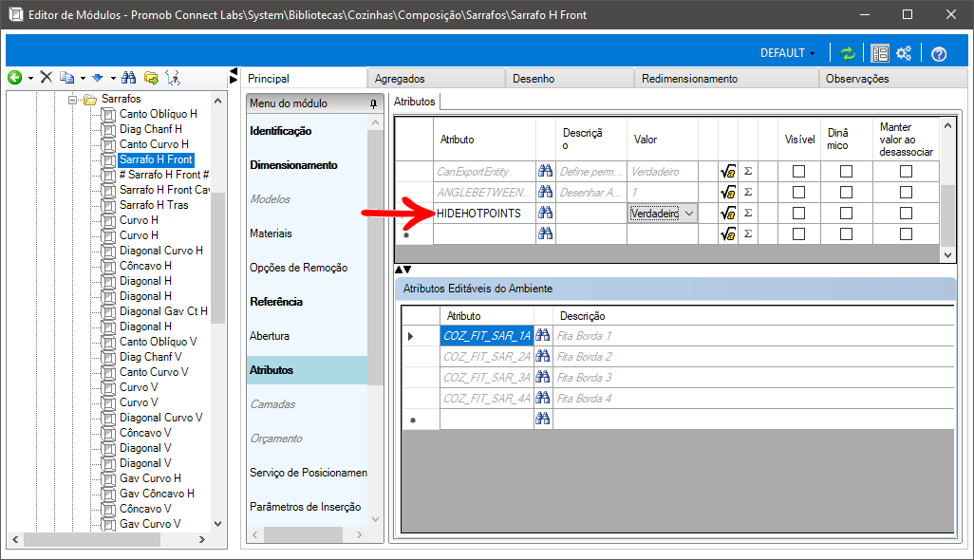Image resolution: width=974 pixels, height=560 pixels.
Task: Open the Verdadeiro value dropdown
Action: [x=689, y=214]
